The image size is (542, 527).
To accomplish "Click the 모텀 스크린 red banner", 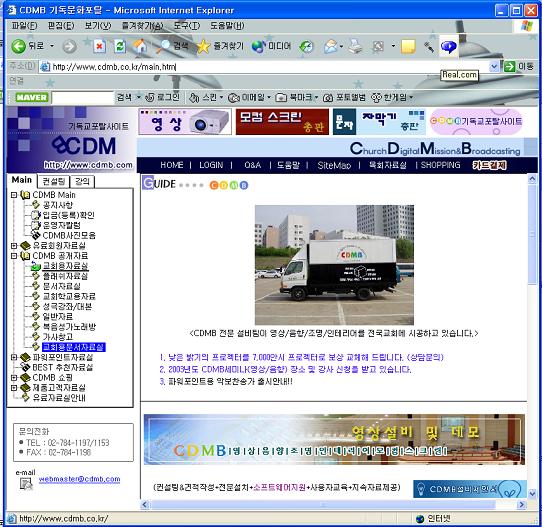I will coord(282,122).
